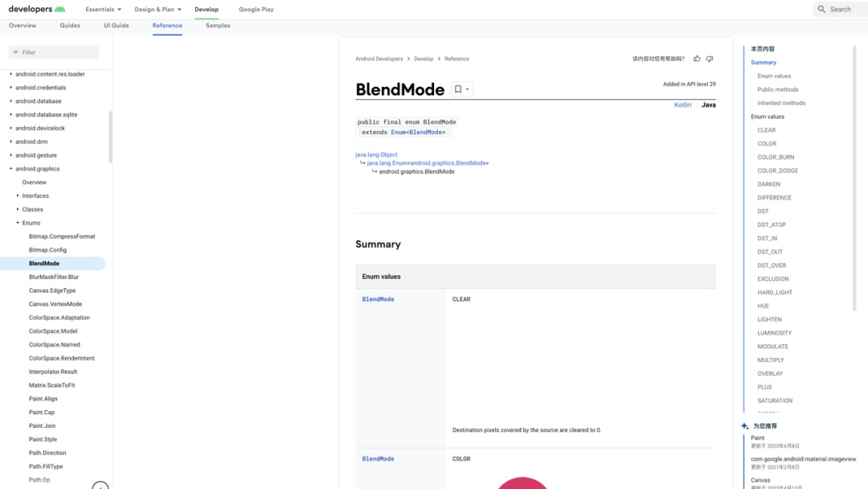Image resolution: width=868 pixels, height=489 pixels.
Task: Switch language to Kotlin
Action: pos(682,105)
